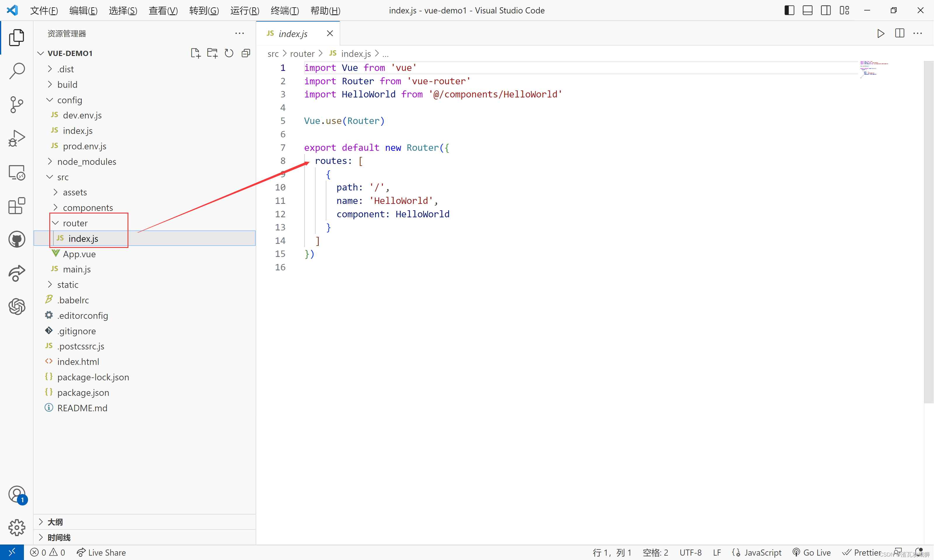Open main.js in the file tree
Screen dimensions: 934x560
[x=144, y=269]
